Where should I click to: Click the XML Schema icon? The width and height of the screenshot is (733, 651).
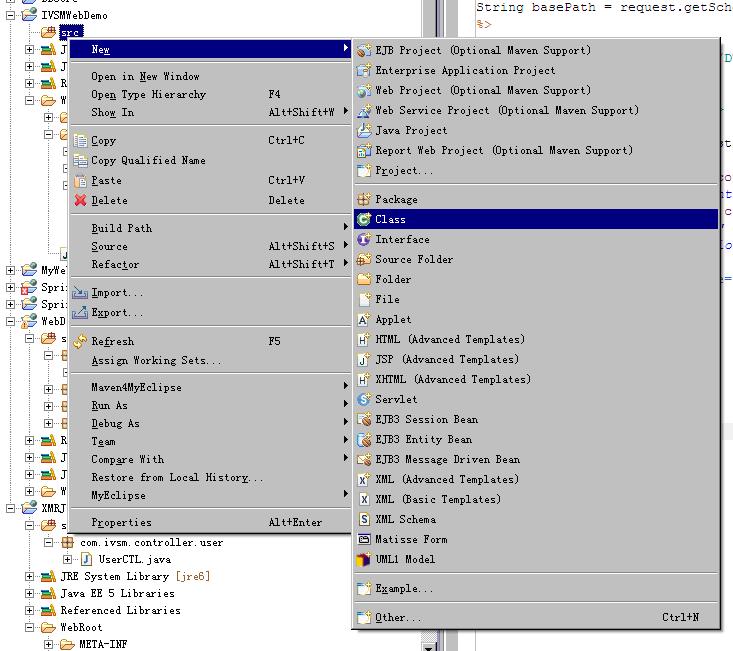364,519
